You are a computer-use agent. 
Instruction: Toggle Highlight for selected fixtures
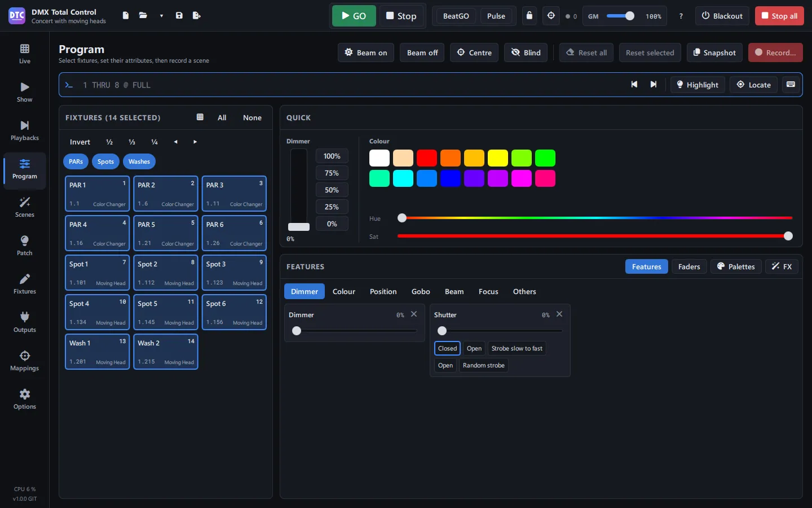pyautogui.click(x=698, y=85)
